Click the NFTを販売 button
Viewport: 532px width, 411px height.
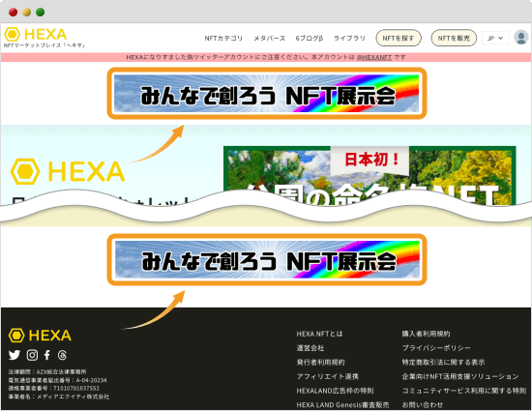454,38
